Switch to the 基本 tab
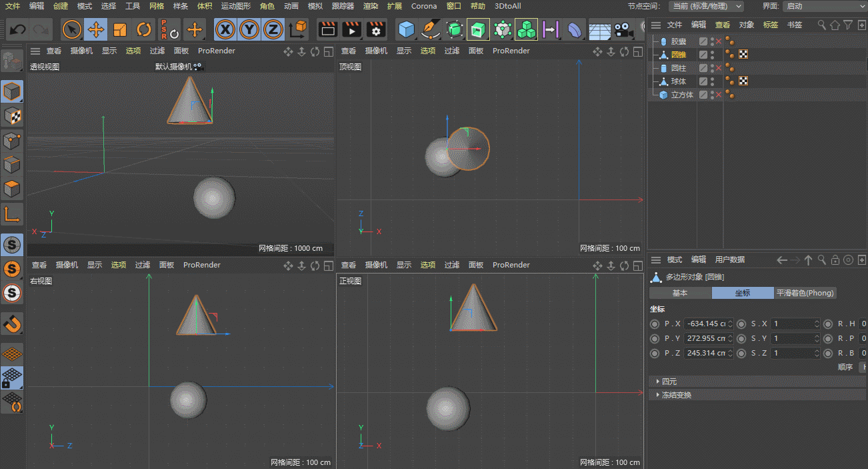 pyautogui.click(x=680, y=293)
